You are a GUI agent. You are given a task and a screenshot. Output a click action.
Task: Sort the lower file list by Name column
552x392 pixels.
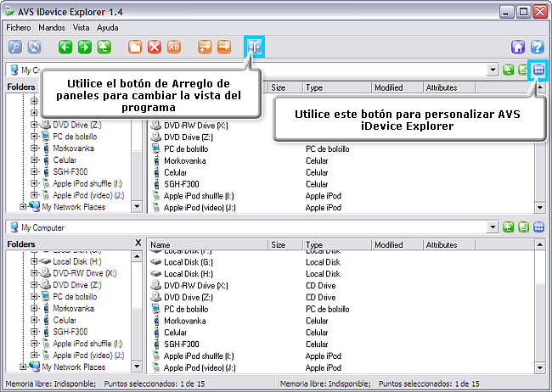click(x=208, y=244)
